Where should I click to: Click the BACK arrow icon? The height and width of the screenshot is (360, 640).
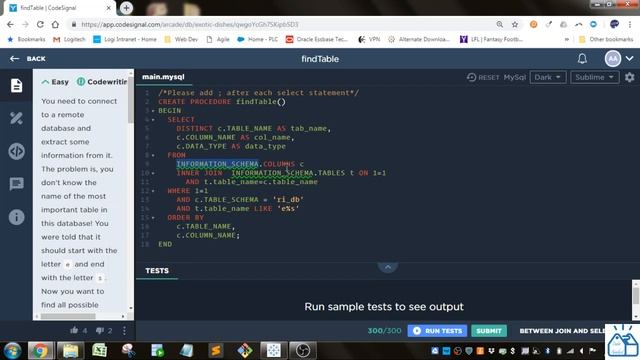point(14,59)
